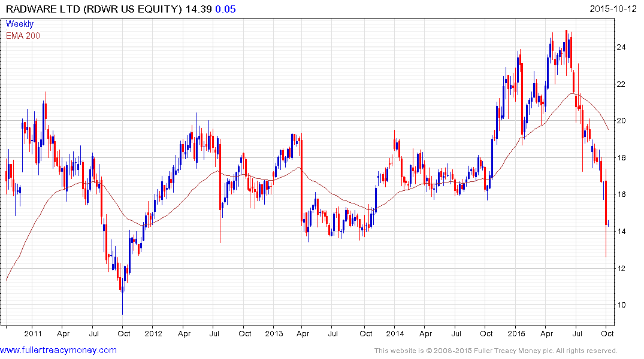Viewport: 644px width, 359px height.
Task: Click the 2013 year axis label
Action: point(274,333)
